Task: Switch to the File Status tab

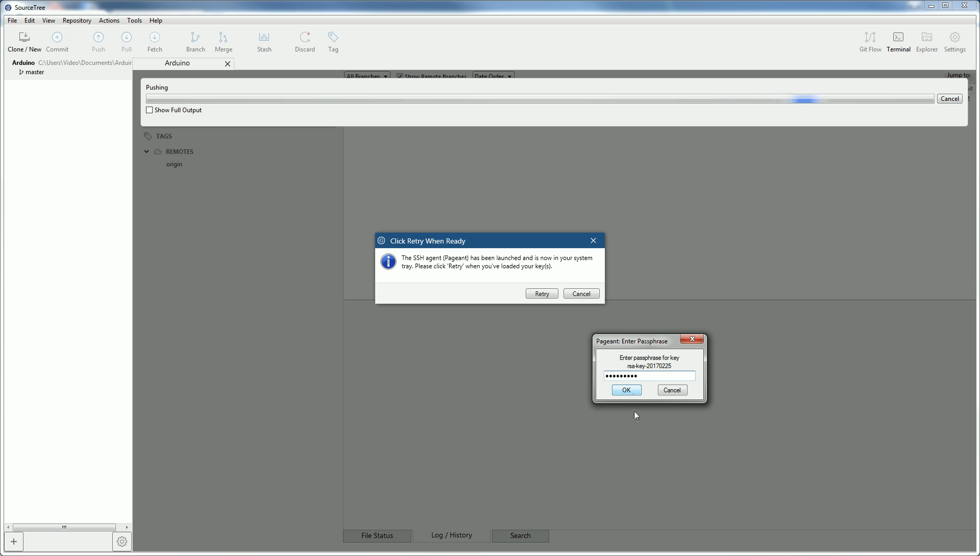Action: click(377, 536)
